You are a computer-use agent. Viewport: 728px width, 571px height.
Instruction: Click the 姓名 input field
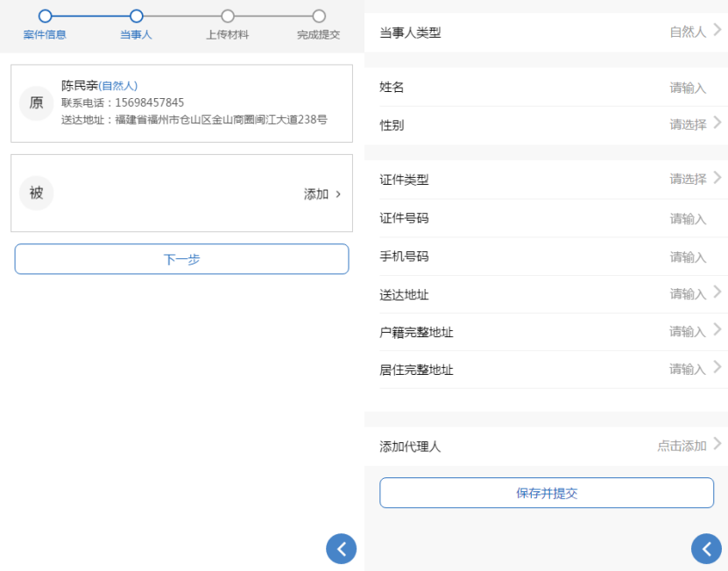[546, 87]
